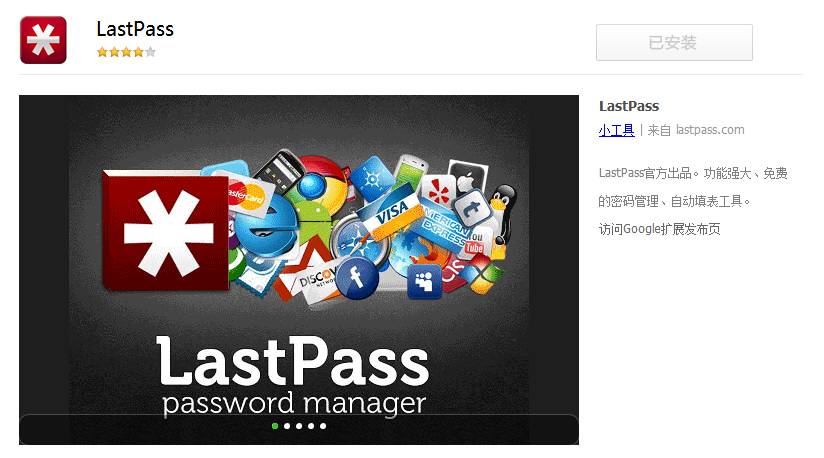
Task: Select the fifth carousel dot
Action: tap(323, 426)
